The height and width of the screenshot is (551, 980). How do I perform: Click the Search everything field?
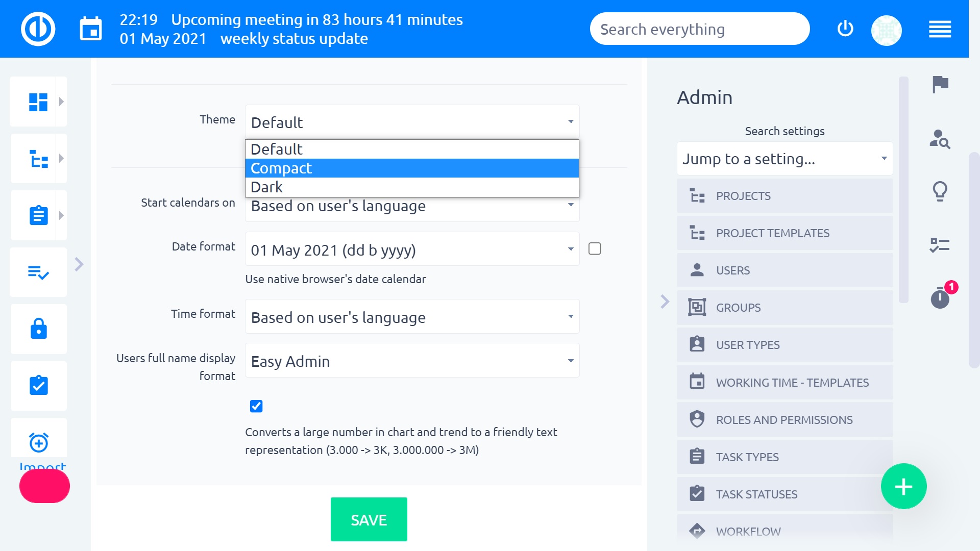coord(699,30)
